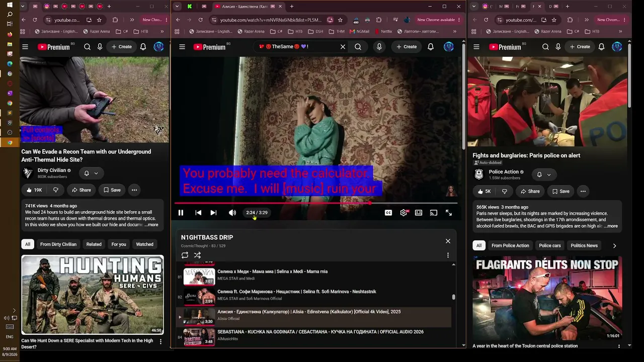The height and width of the screenshot is (362, 644).
Task: Click the search magnifier beside the TheSame field
Action: pos(358,47)
